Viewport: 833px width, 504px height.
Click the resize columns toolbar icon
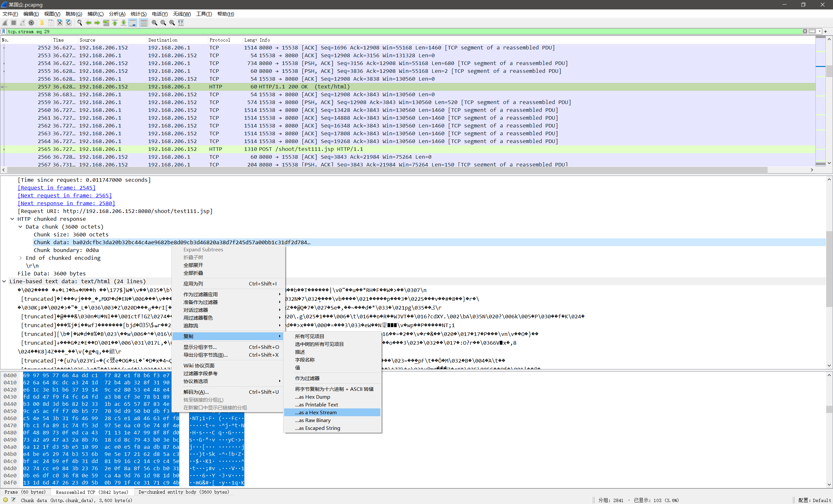coord(181,23)
